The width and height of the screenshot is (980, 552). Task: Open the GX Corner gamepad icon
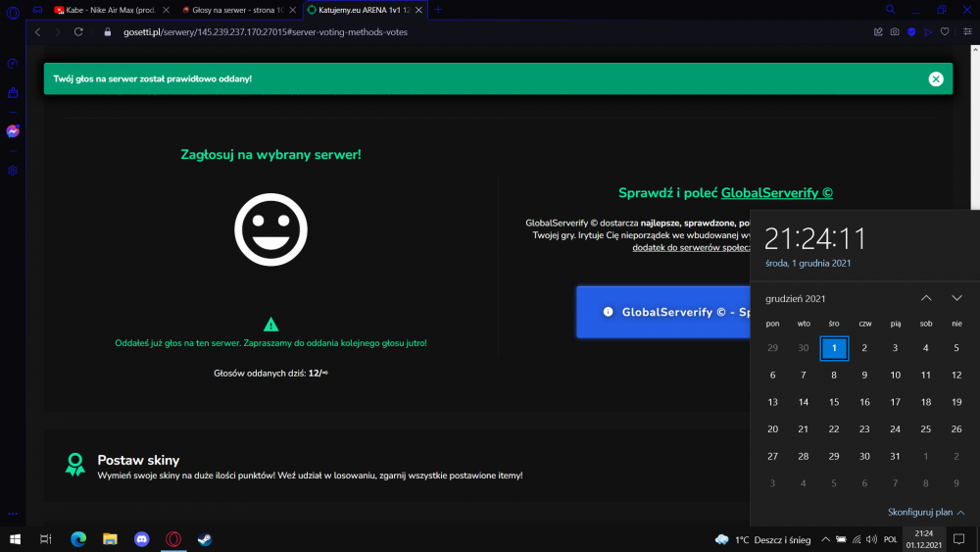(38, 10)
